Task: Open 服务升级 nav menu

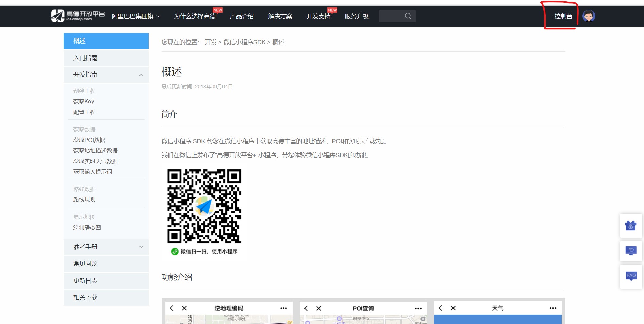Action: [x=357, y=16]
